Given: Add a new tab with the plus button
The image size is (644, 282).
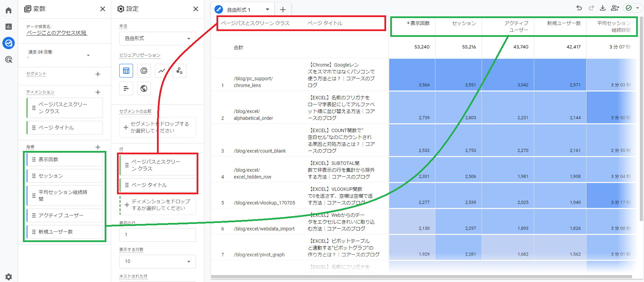Looking at the screenshot, I should coord(283,10).
